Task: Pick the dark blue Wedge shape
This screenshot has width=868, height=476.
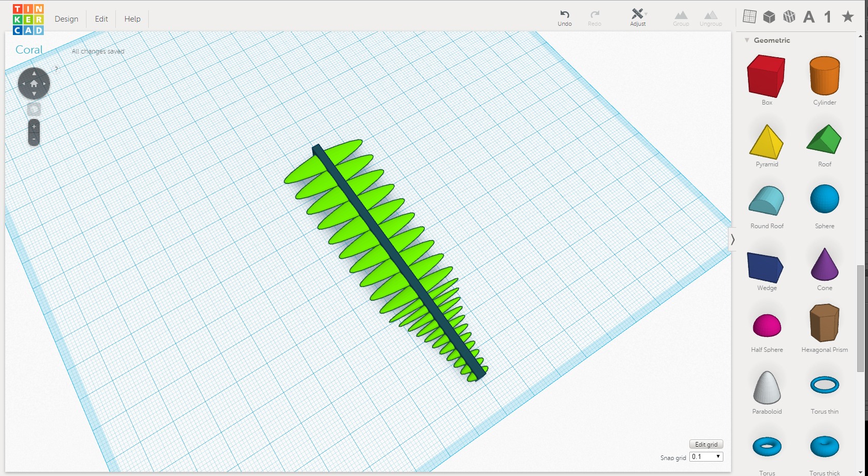Action: (766, 267)
